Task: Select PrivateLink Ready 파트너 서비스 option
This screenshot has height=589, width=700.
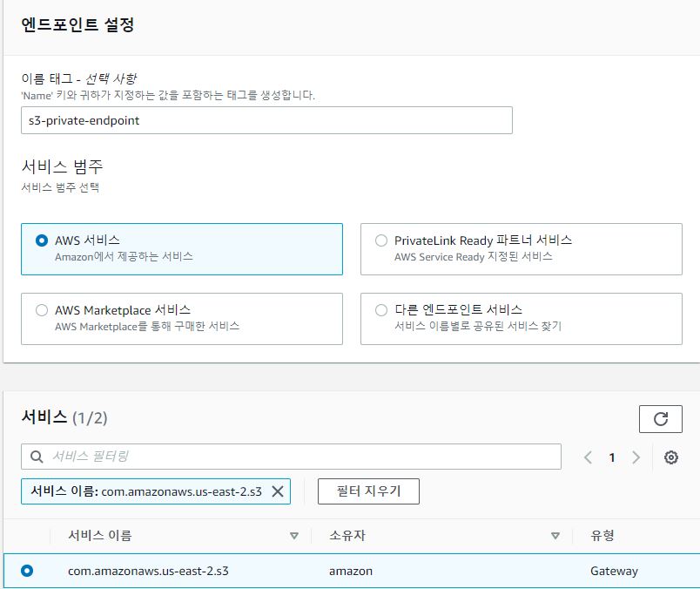Action: click(381, 240)
